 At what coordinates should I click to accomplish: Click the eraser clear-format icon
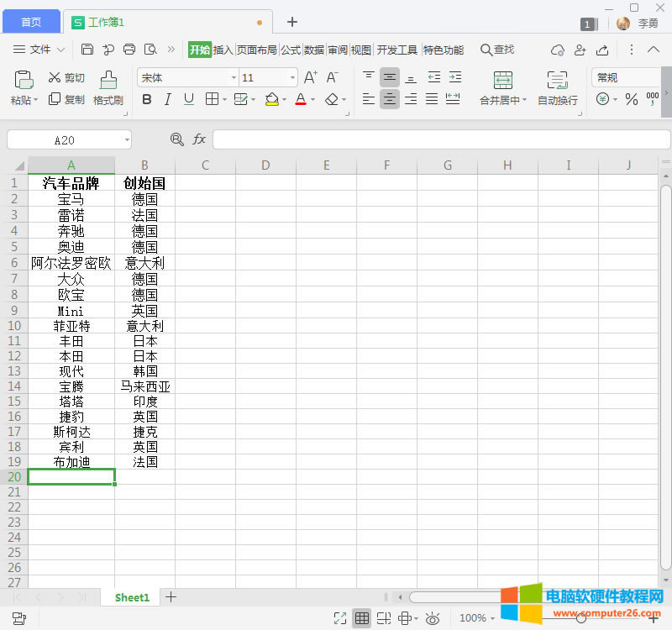click(332, 99)
